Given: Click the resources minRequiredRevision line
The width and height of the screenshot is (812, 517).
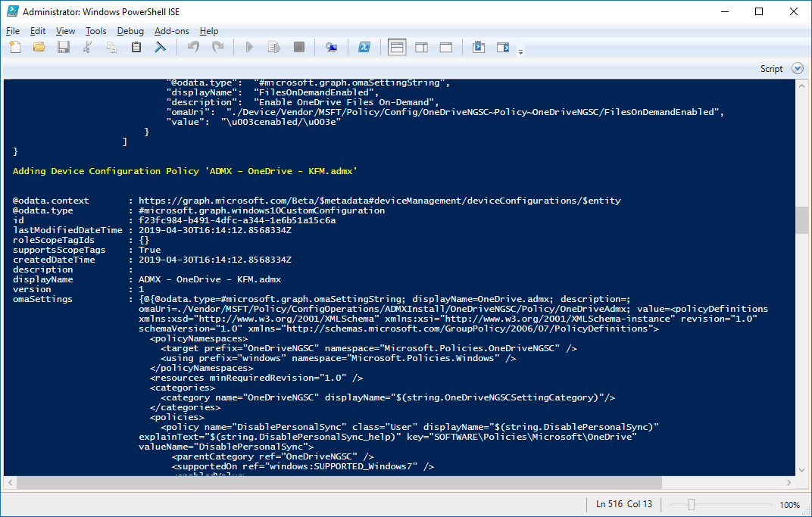Looking at the screenshot, I should click(x=256, y=377).
